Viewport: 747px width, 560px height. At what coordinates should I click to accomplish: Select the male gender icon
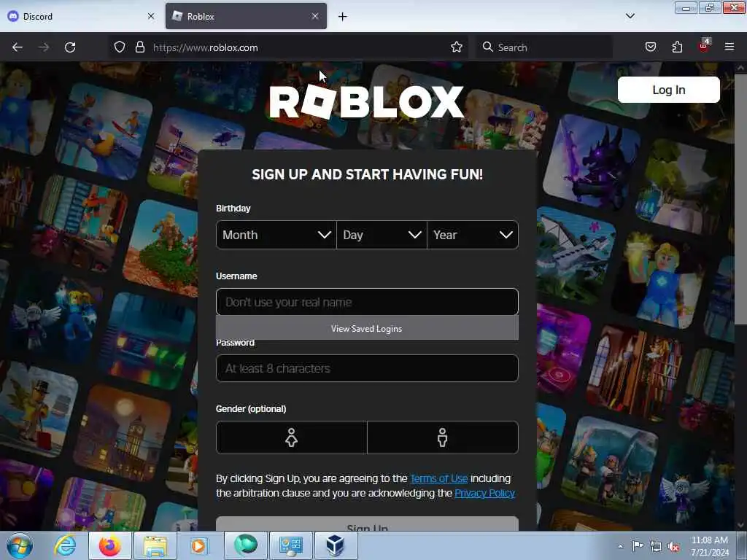point(443,437)
